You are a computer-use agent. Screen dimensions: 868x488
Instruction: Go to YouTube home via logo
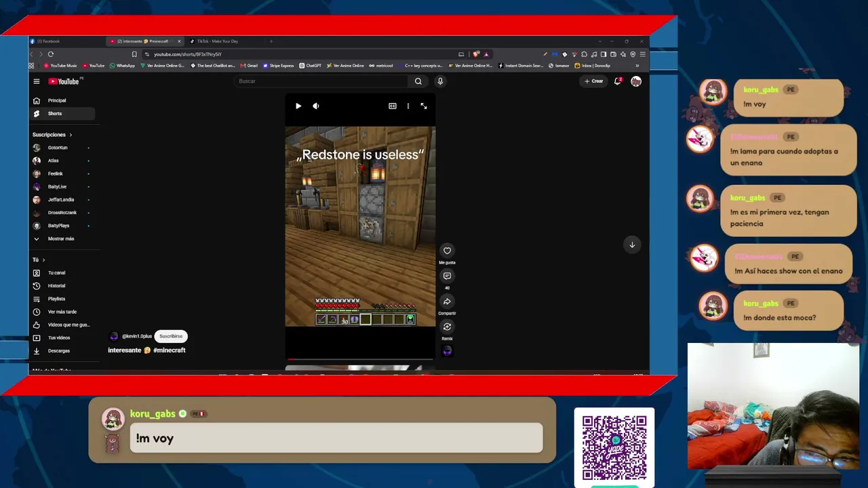coord(65,81)
